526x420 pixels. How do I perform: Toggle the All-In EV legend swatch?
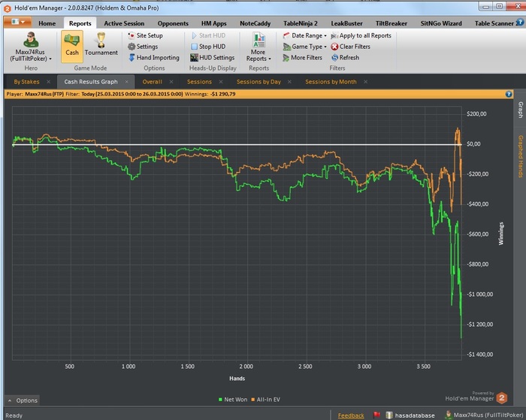pos(253,400)
